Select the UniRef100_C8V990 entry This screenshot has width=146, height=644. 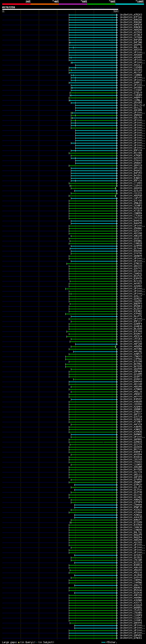coord(131,404)
